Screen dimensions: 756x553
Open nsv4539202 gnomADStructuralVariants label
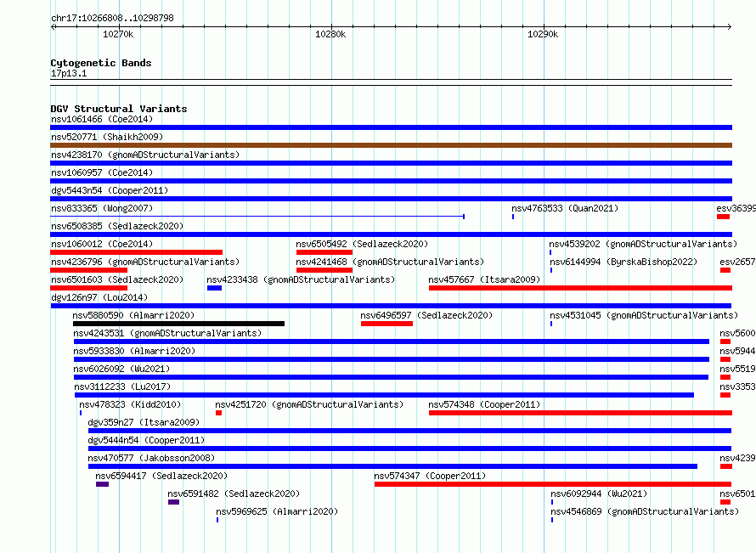coord(643,244)
